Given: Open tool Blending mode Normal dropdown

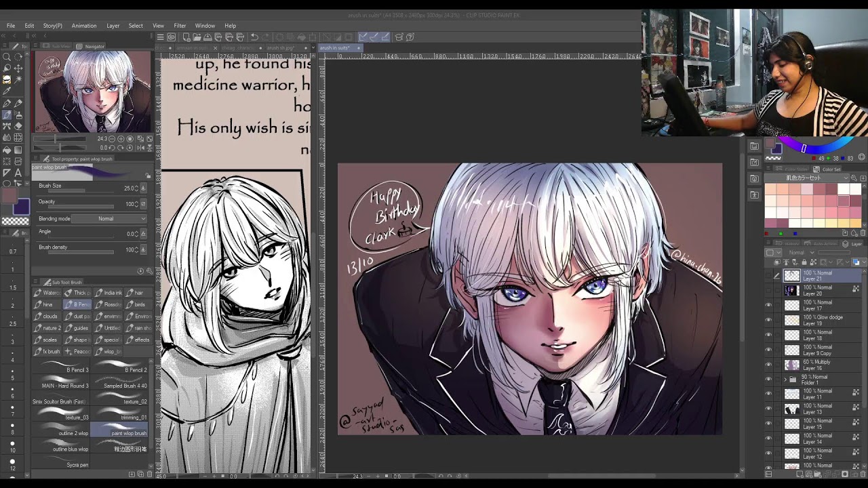Looking at the screenshot, I should coord(108,219).
